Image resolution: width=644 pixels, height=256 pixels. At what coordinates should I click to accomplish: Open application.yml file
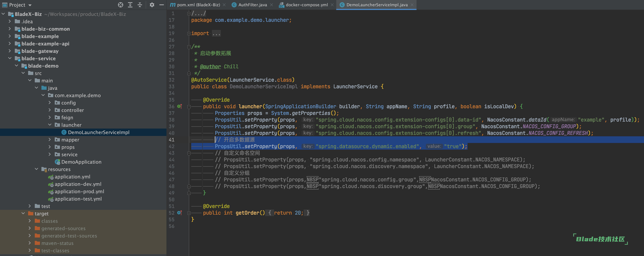72,177
